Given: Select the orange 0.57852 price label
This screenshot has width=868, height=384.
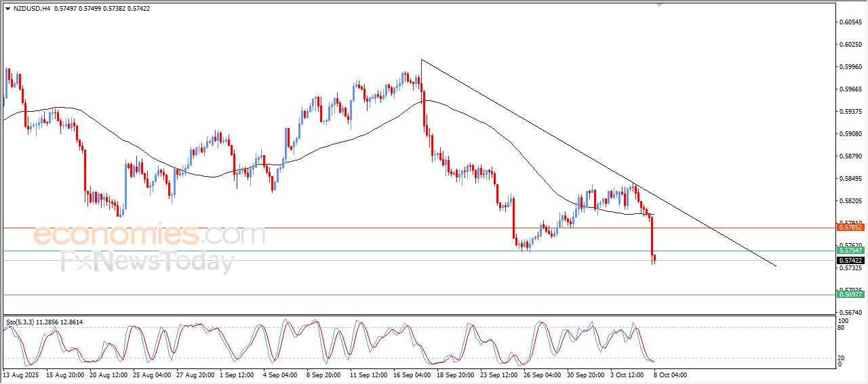Looking at the screenshot, I should point(850,228).
